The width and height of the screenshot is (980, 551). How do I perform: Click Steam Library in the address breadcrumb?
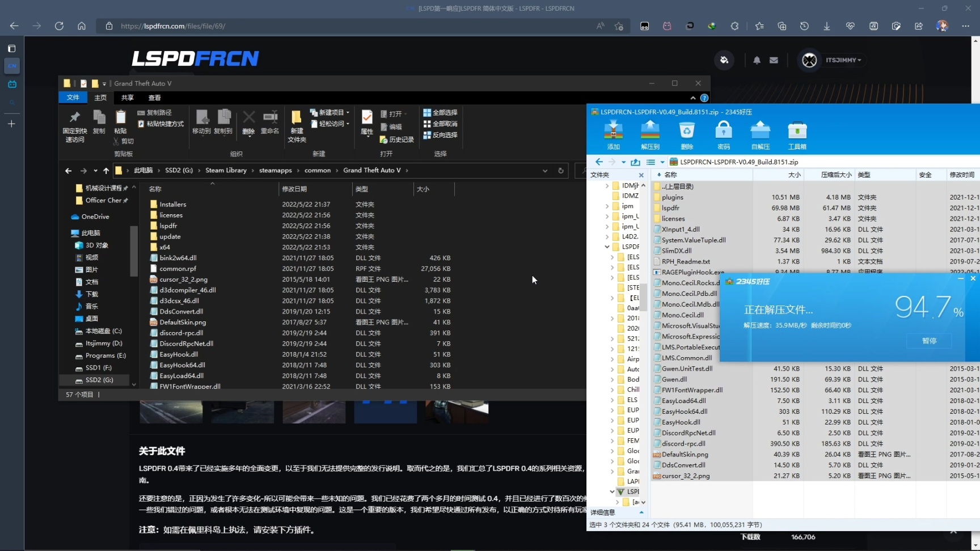(x=226, y=170)
